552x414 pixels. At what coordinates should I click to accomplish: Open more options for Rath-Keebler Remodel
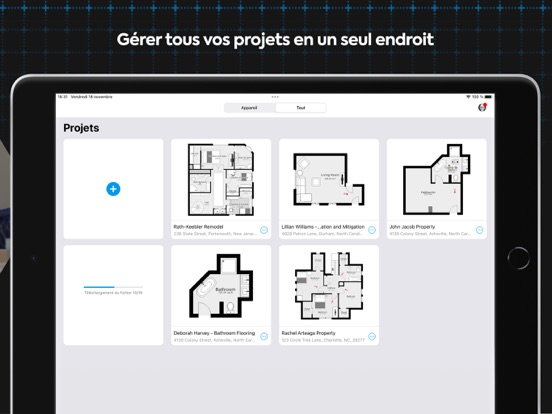tap(264, 230)
